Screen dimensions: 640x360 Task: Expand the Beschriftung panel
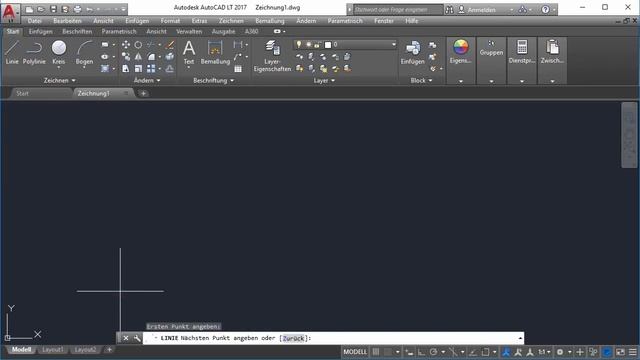(213, 80)
